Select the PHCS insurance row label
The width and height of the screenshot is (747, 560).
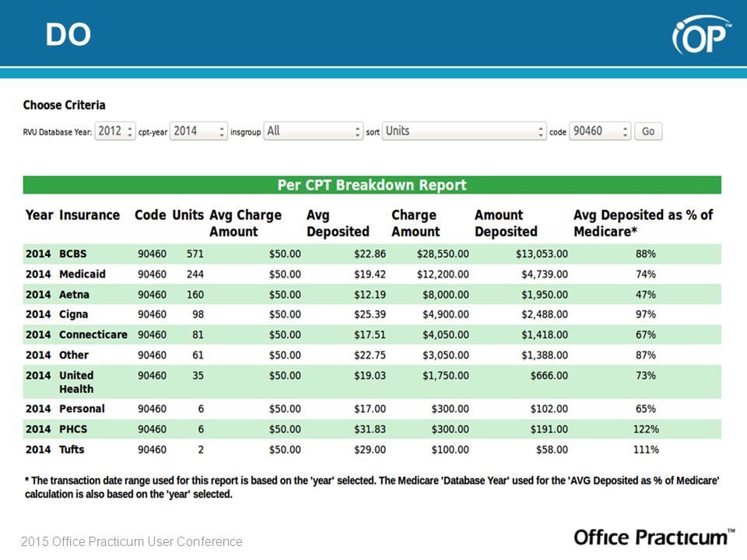click(73, 429)
